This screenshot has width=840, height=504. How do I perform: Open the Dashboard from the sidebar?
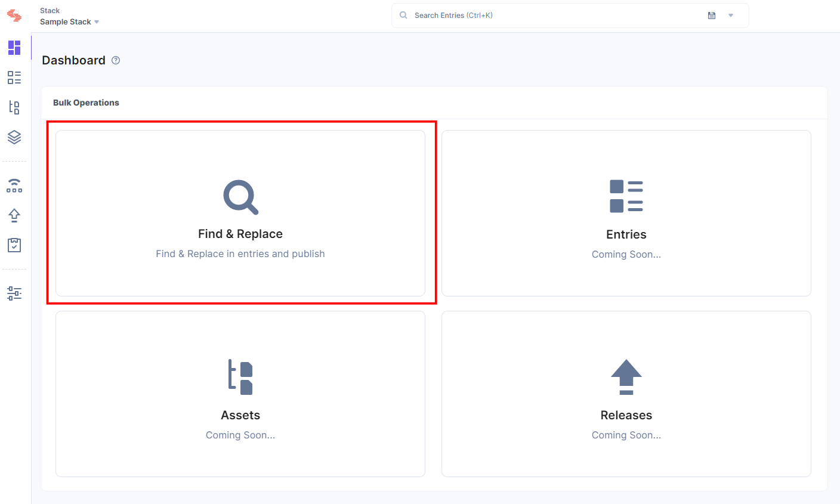pyautogui.click(x=14, y=48)
